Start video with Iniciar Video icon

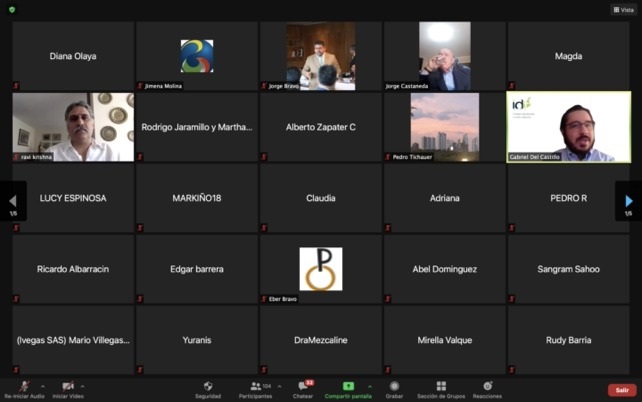point(68,386)
